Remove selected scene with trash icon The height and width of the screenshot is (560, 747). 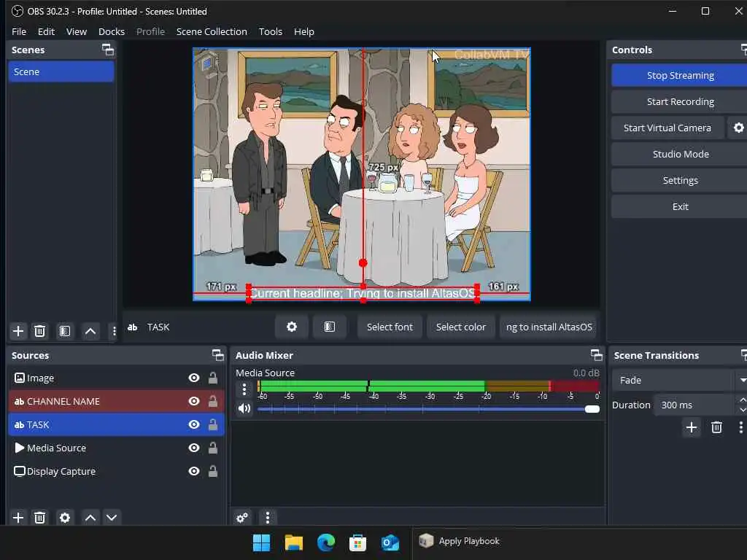(40, 331)
